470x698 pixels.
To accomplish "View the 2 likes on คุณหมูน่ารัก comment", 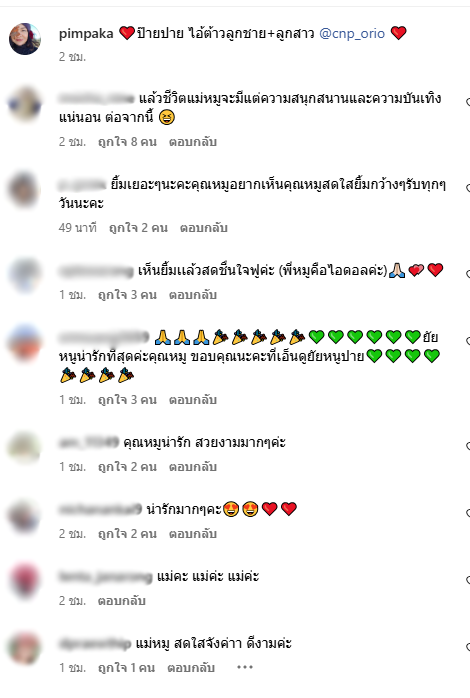I will tap(127, 467).
